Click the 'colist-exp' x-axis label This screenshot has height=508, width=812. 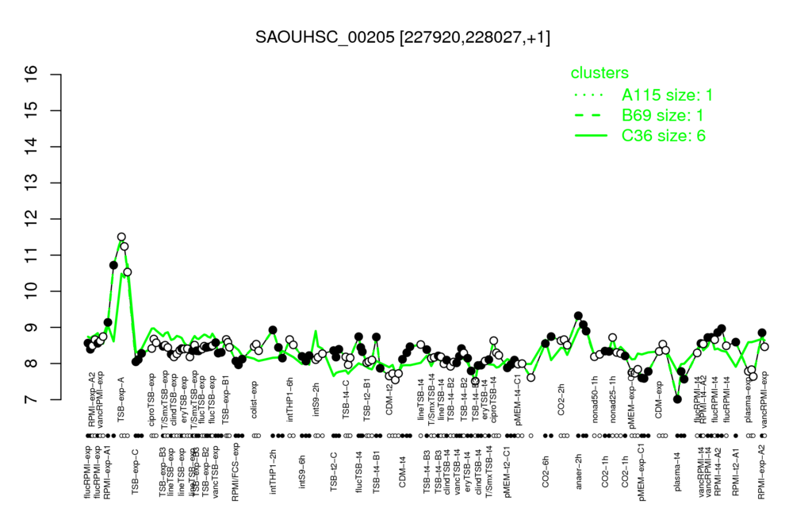coord(255,400)
